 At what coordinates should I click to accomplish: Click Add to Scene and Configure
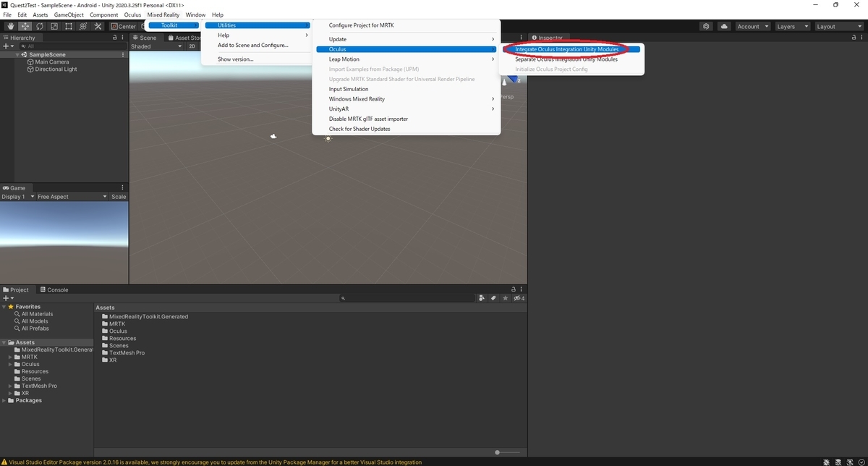256,45
